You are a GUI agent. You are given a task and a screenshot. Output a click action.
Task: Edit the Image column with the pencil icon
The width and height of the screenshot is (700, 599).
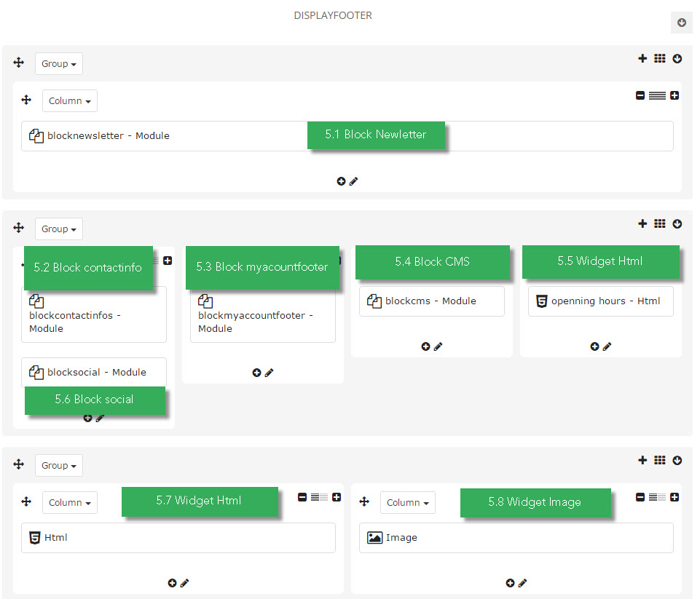(522, 583)
